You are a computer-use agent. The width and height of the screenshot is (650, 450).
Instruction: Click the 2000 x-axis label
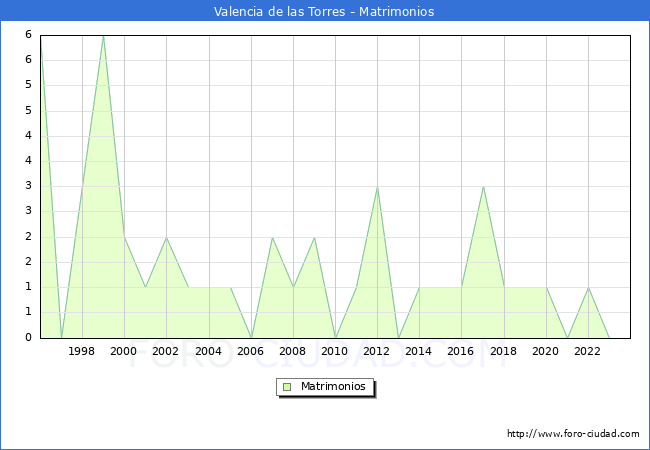124,351
